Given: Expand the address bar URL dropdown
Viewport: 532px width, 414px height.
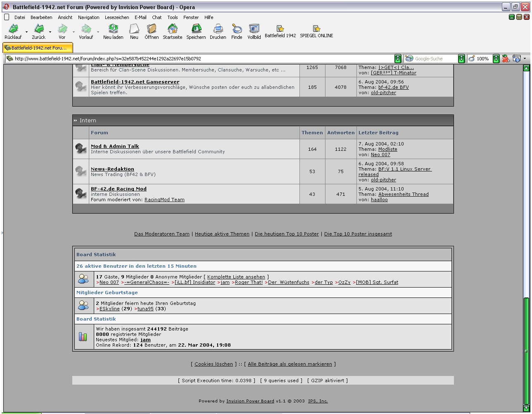Looking at the screenshot, I should [398, 59].
